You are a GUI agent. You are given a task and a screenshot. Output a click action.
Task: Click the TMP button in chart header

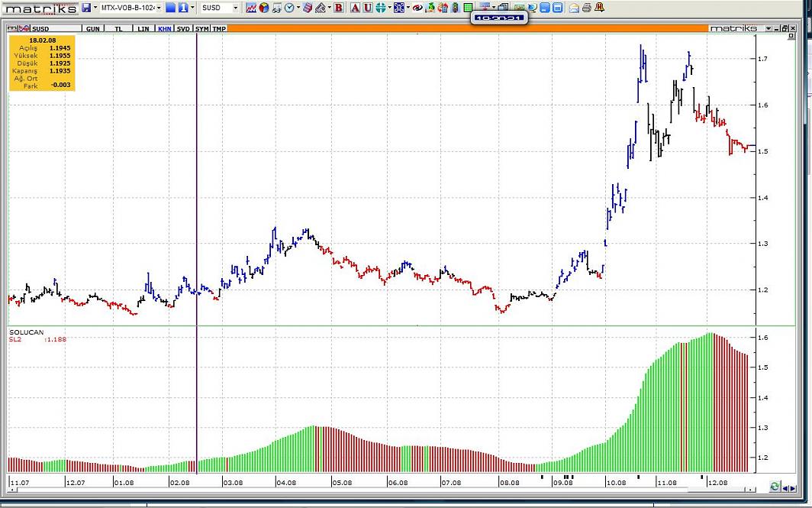(x=219, y=28)
